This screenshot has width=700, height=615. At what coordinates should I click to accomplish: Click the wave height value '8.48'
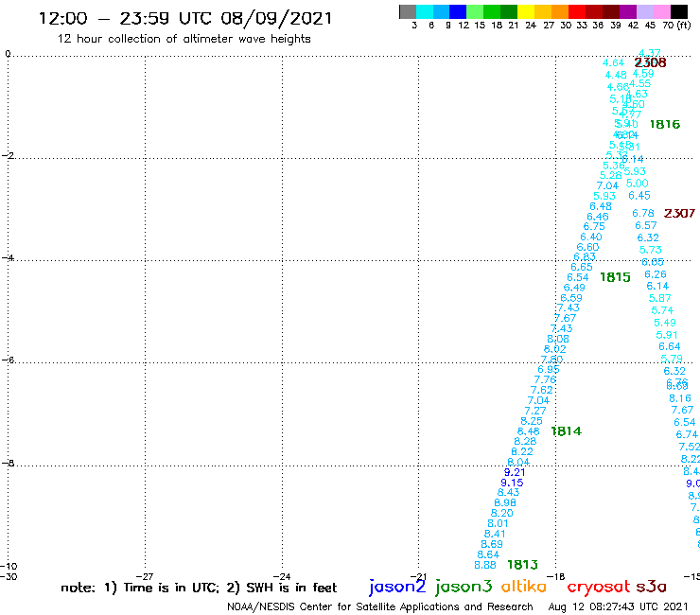(529, 431)
